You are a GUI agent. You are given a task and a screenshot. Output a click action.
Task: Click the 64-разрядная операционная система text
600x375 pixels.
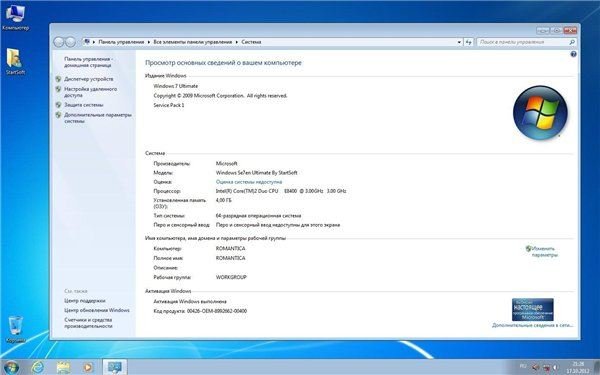click(258, 216)
